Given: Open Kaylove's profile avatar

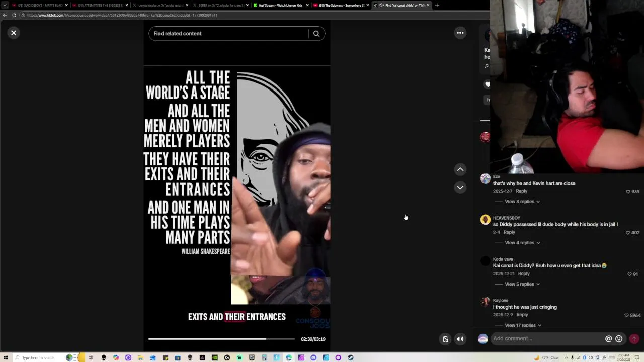Looking at the screenshot, I should pyautogui.click(x=486, y=302).
